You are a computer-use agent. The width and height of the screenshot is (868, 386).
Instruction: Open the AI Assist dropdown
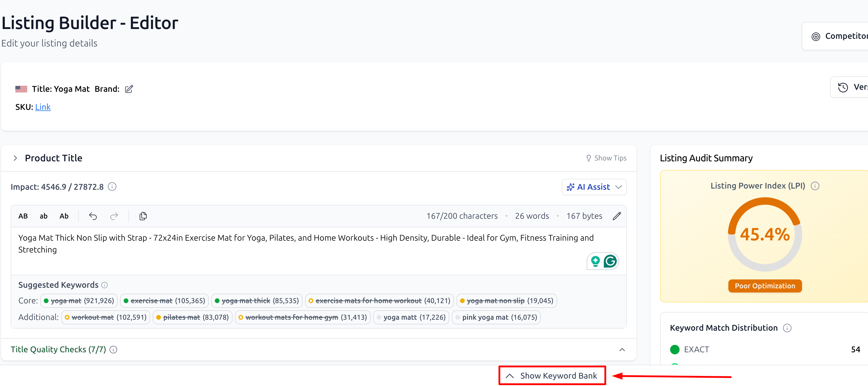(594, 187)
